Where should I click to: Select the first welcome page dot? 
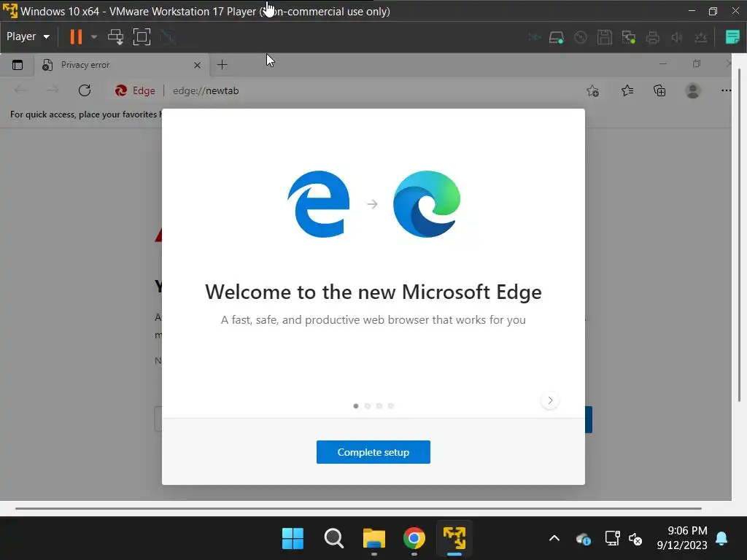[356, 406]
